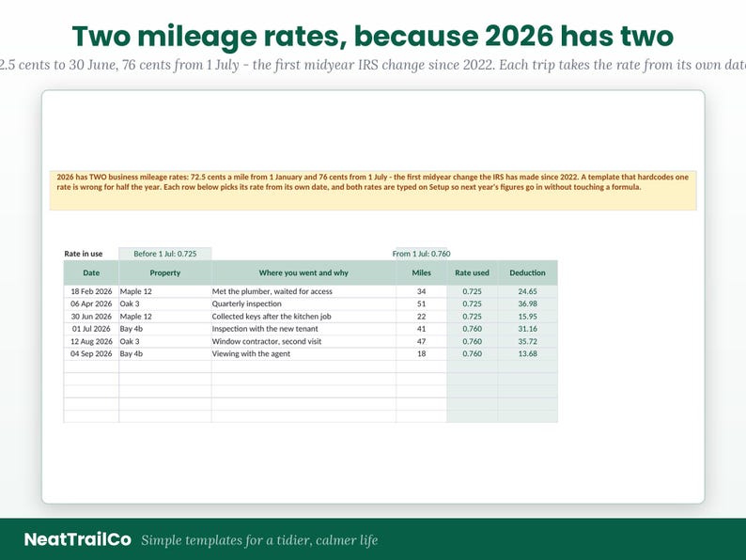Select the date cell '04 Sep 2026'
Screen dimensions: 746x560
[x=91, y=353]
